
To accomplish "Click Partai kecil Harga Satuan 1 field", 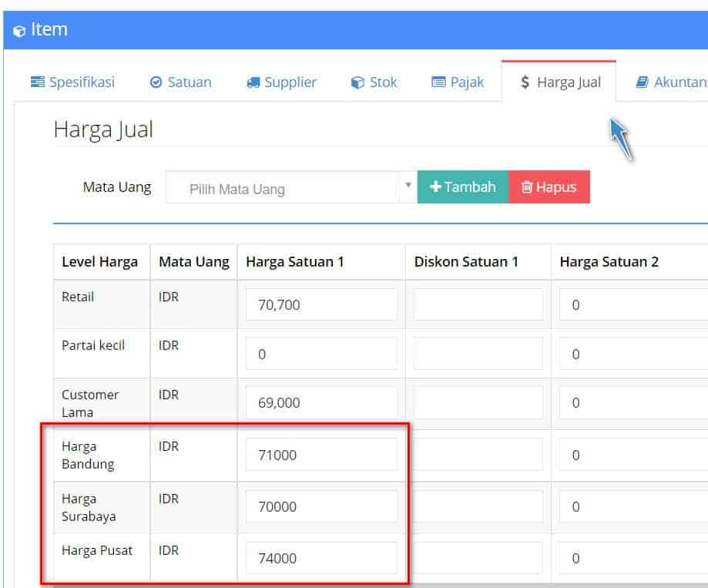I will [x=321, y=354].
